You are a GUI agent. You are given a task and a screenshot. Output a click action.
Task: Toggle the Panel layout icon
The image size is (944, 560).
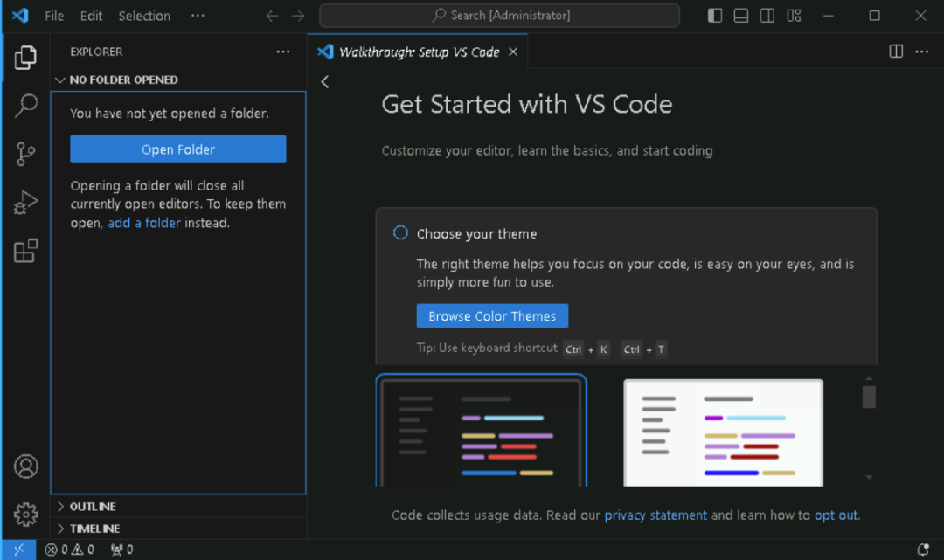tap(741, 16)
